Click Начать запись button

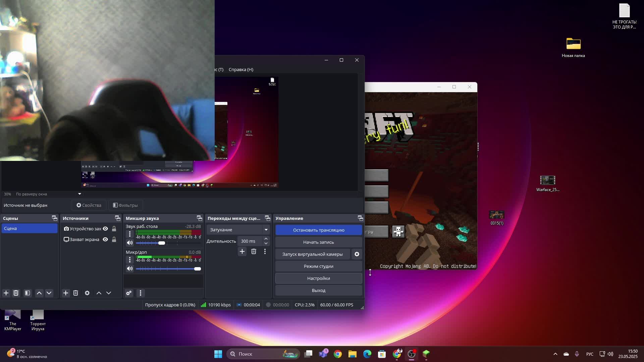tap(319, 242)
